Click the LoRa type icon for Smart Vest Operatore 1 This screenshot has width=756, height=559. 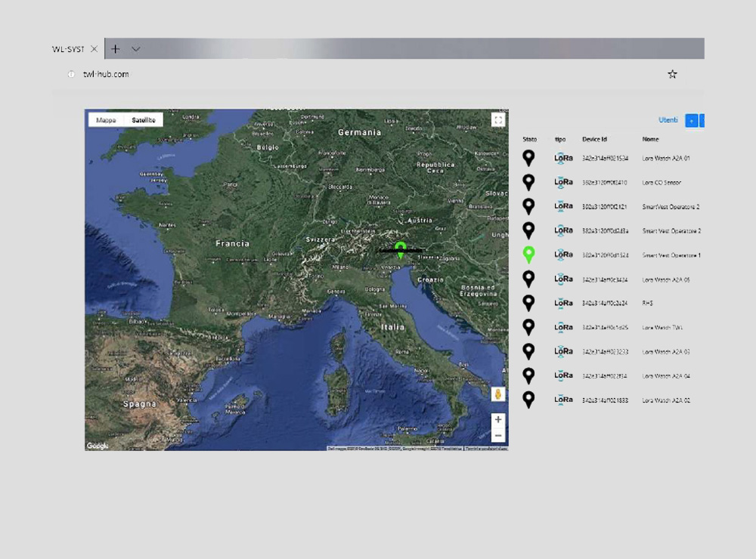pos(563,255)
